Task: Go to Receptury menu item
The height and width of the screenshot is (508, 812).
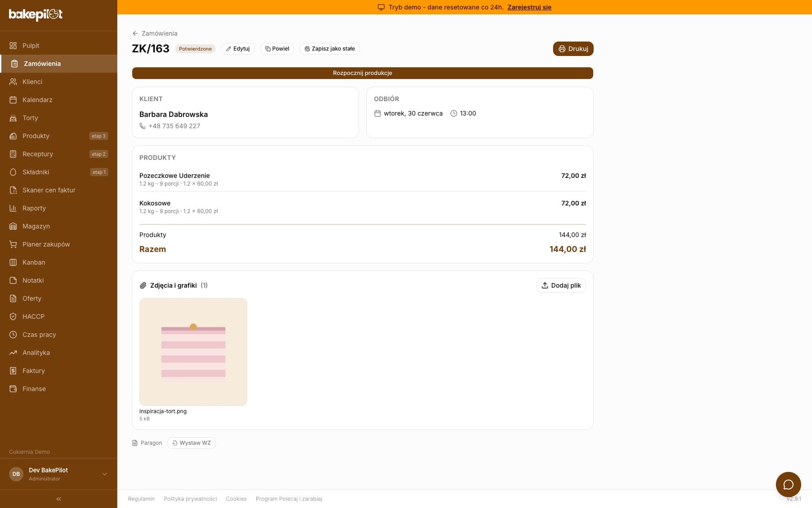Action: click(59, 154)
